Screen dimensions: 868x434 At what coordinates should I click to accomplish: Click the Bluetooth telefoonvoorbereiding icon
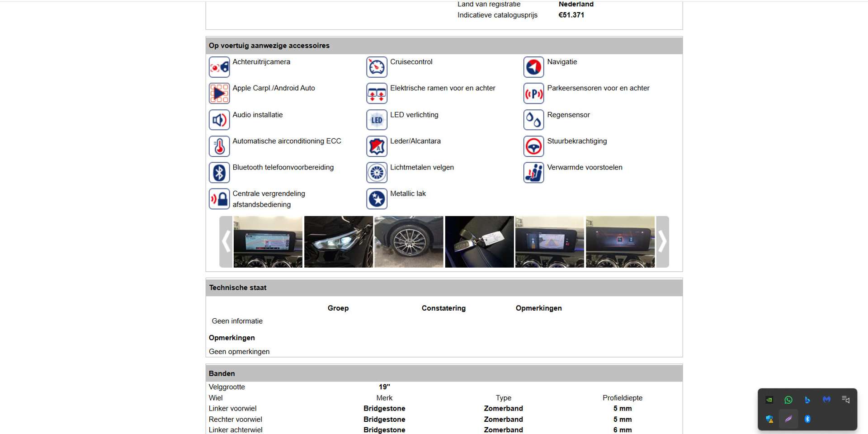tap(219, 173)
